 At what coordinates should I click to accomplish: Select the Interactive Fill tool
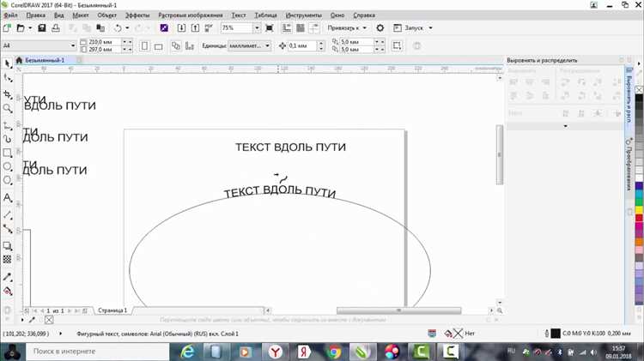coord(8,292)
